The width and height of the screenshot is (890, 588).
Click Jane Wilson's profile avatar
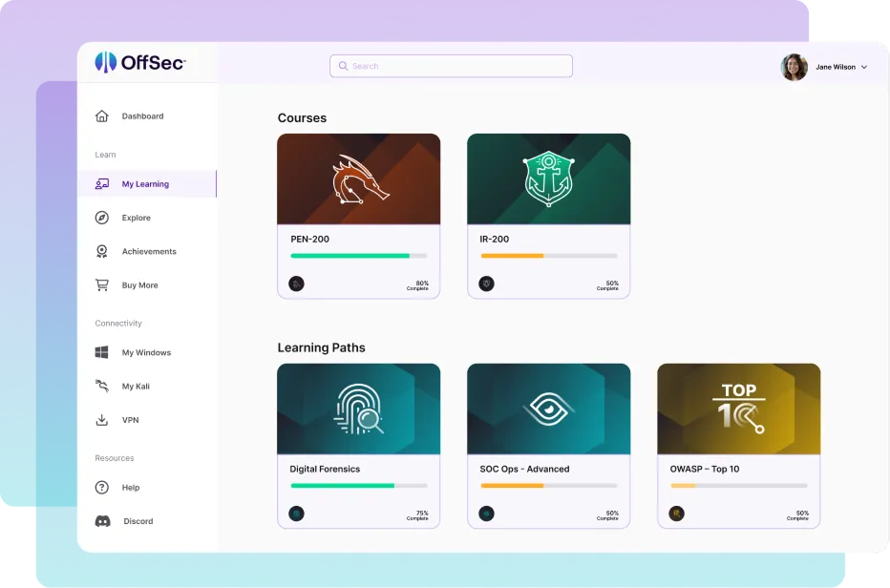pos(795,67)
